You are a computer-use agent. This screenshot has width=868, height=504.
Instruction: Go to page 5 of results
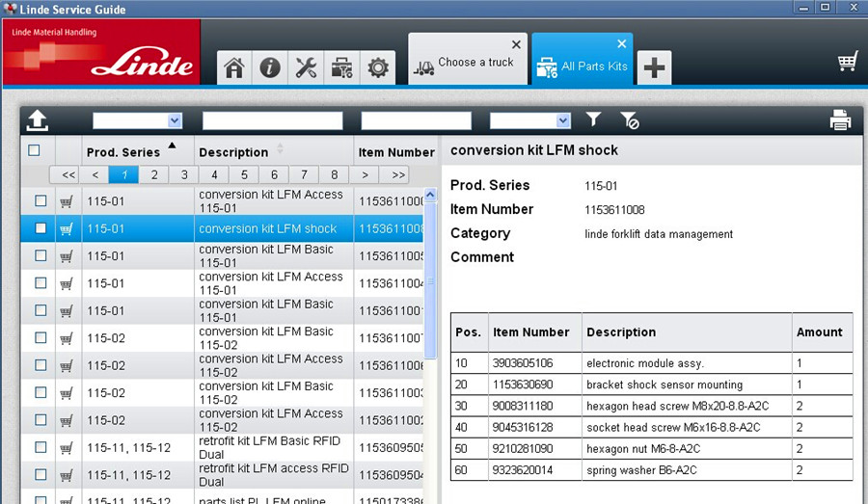point(244,174)
